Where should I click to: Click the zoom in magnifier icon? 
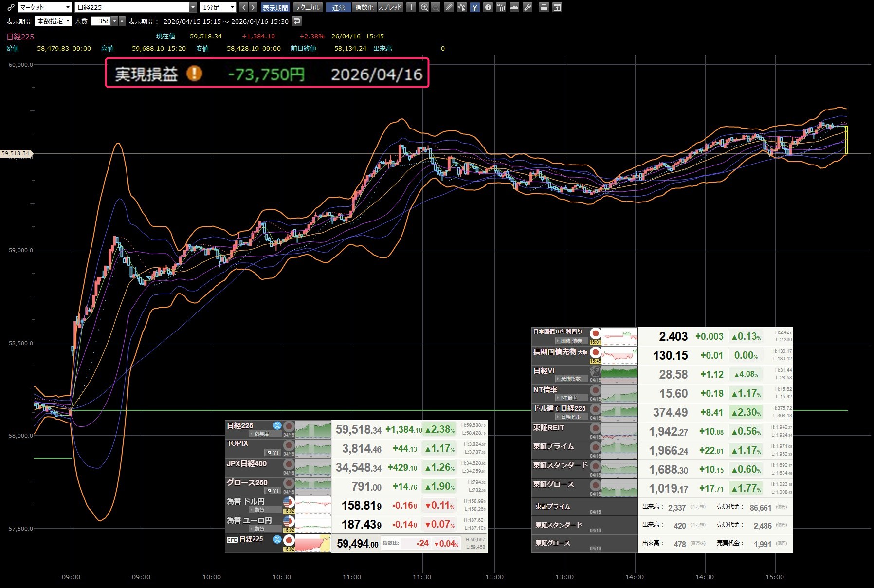424,7
